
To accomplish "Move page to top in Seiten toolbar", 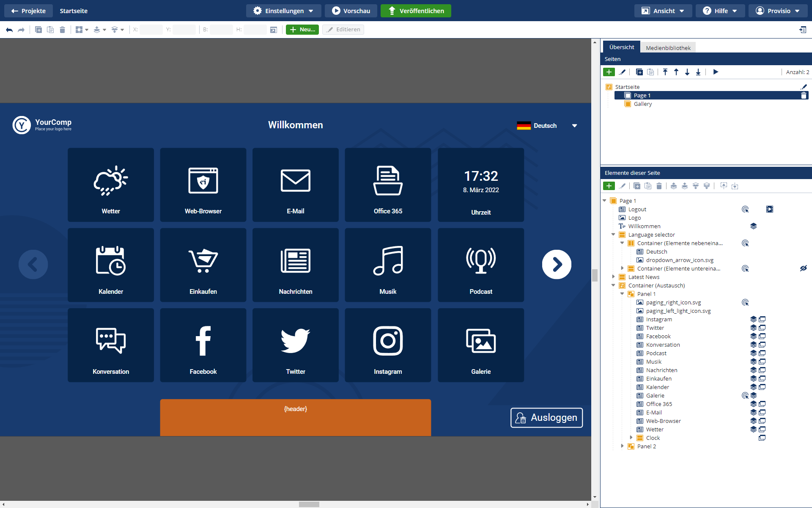I will coord(665,72).
